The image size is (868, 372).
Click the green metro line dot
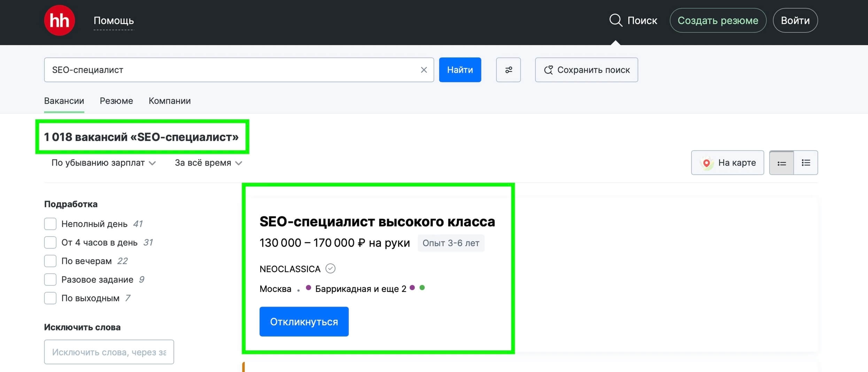422,288
